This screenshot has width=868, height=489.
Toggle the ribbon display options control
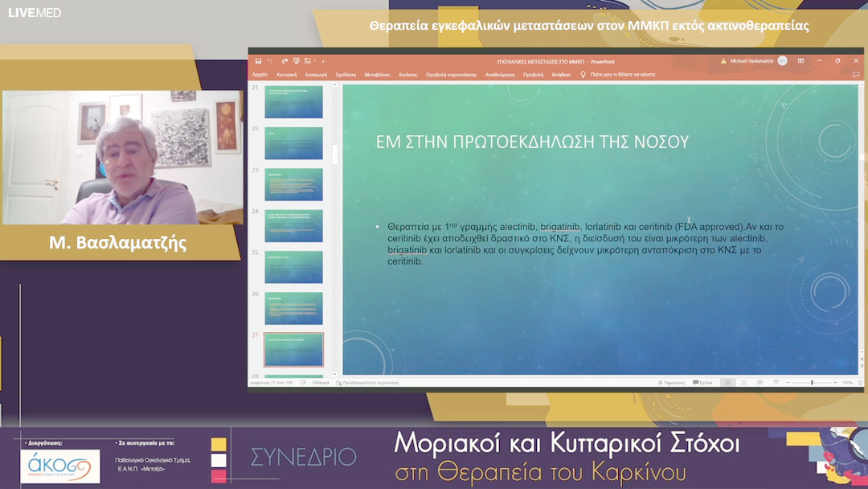pyautogui.click(x=800, y=60)
